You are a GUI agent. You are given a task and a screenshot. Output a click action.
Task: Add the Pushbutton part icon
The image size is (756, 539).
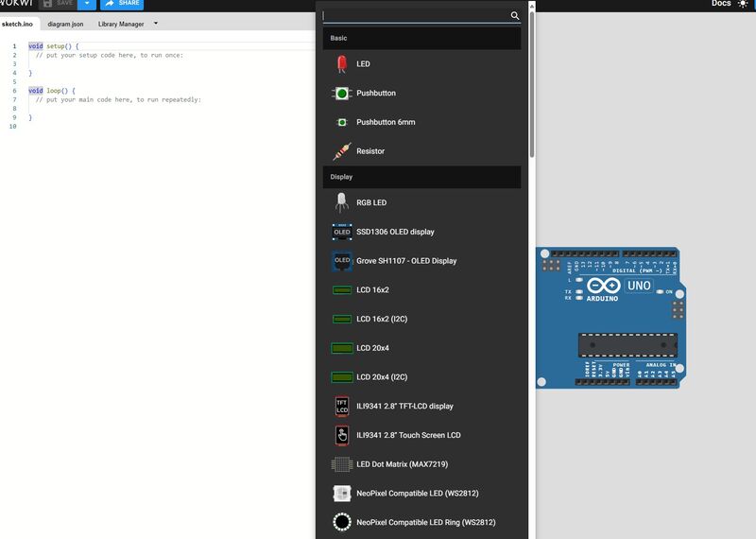(x=342, y=93)
